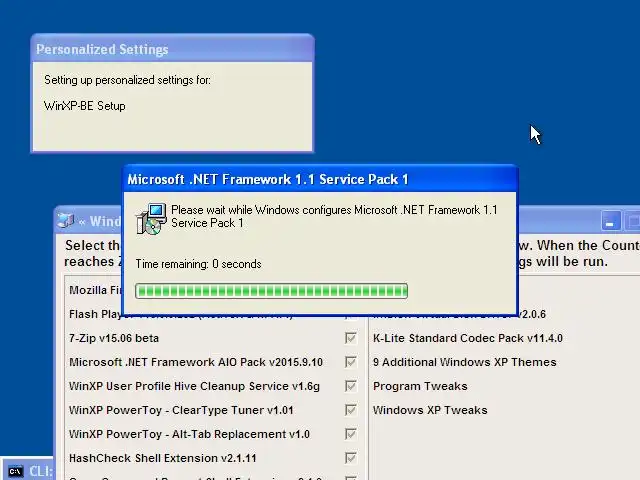Select Microsoft .NET Framework AIO Pack entry
The height and width of the screenshot is (480, 640).
click(196, 362)
